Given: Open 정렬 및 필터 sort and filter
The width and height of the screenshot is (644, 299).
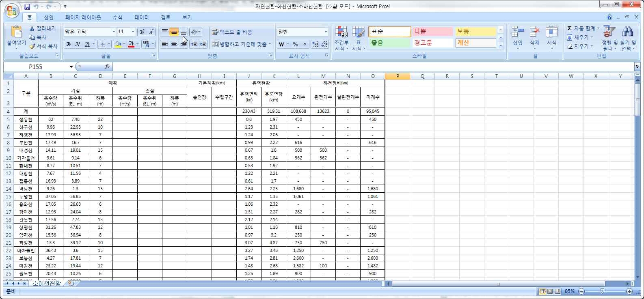Looking at the screenshot, I should [x=609, y=39].
